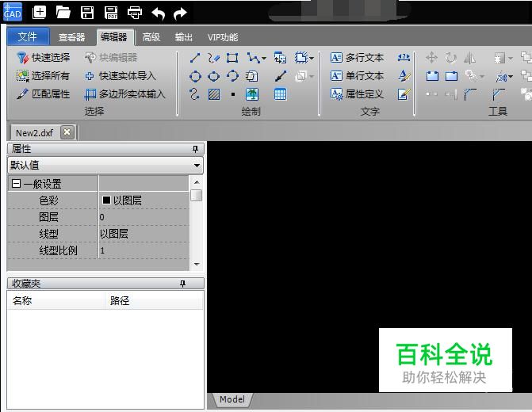
Task: Click the 名称 column header
Action: [56, 300]
